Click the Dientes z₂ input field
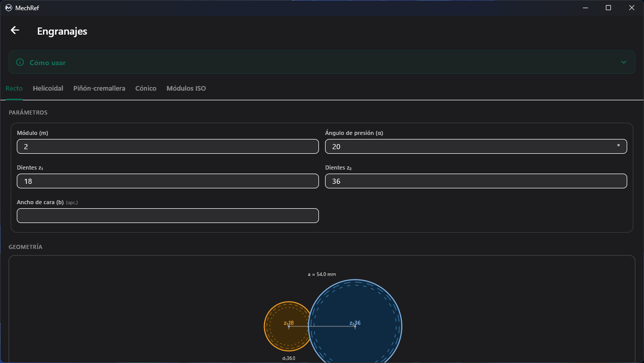 coord(476,181)
